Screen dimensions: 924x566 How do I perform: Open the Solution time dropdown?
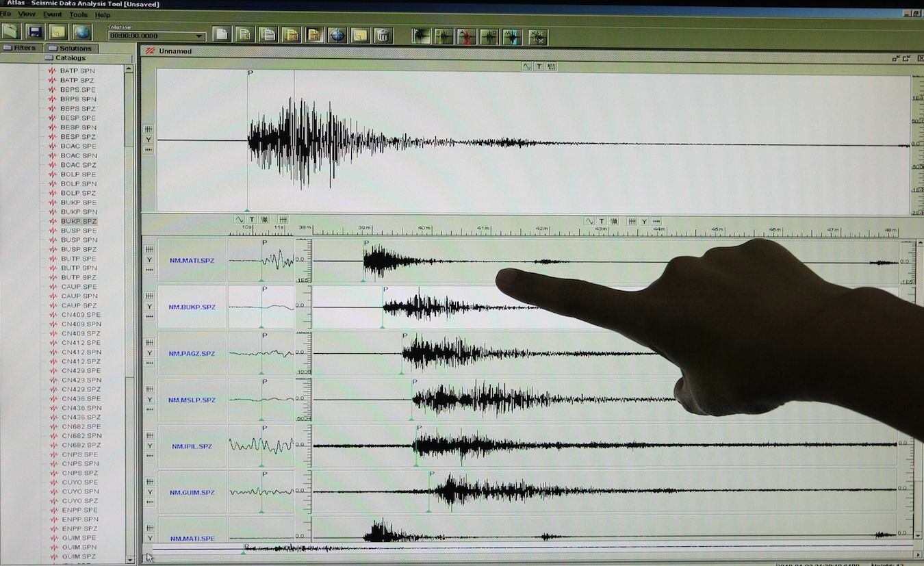tap(199, 36)
